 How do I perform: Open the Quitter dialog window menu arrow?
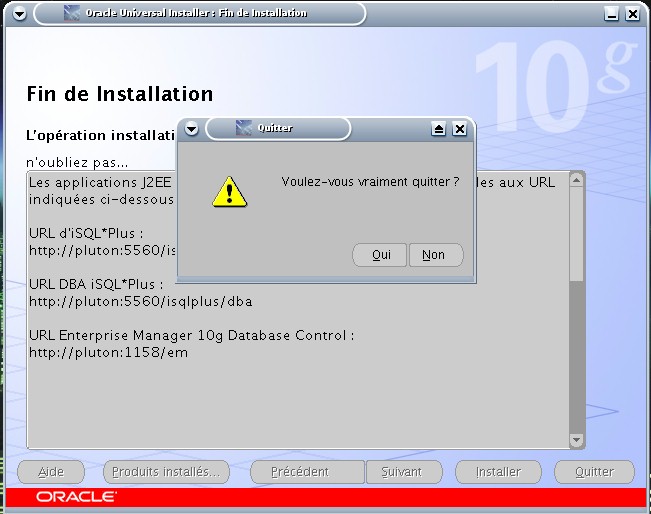(x=191, y=129)
